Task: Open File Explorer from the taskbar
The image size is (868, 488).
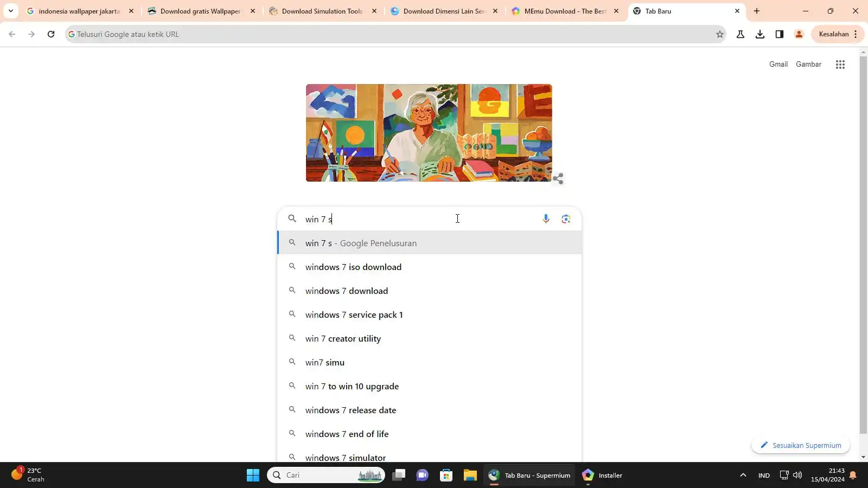Action: pyautogui.click(x=470, y=476)
